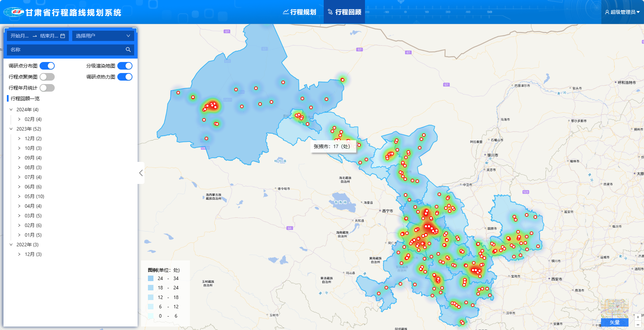The height and width of the screenshot is (330, 644).
Task: Expand the 10月 (3) node
Action: point(19,148)
